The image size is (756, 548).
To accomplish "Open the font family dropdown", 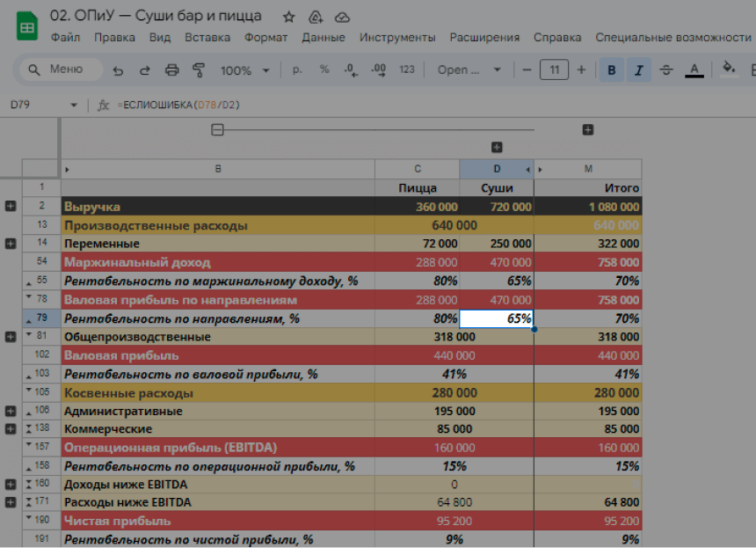I will click(x=469, y=70).
